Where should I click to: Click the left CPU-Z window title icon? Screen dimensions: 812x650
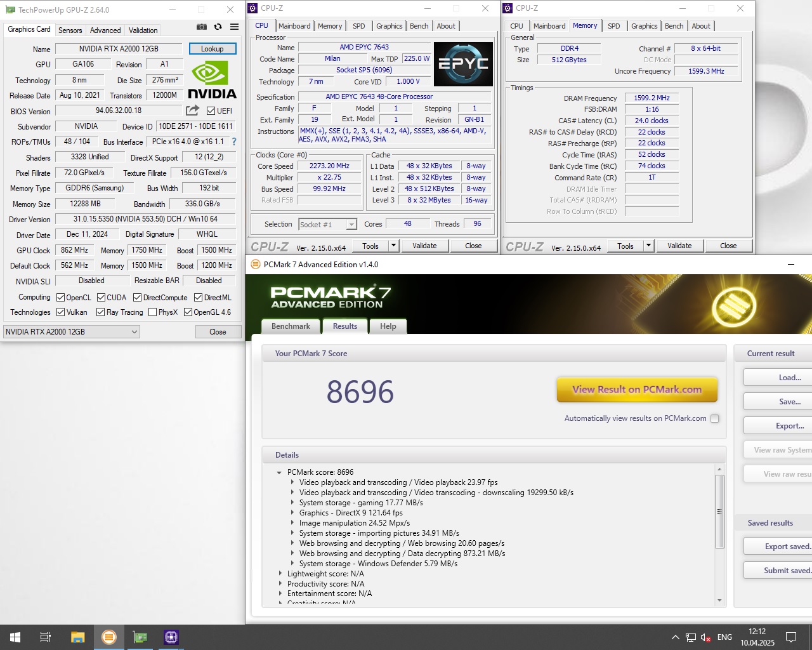(252, 8)
